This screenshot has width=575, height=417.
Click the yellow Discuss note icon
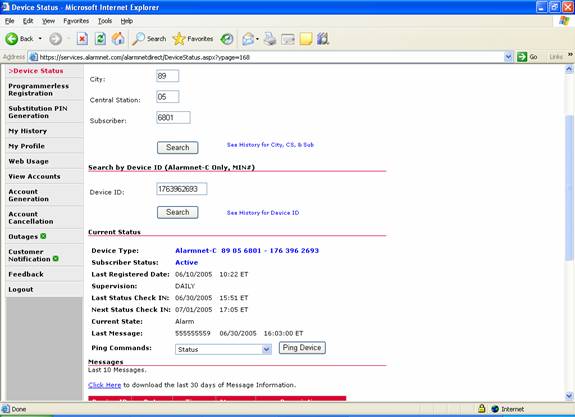[x=306, y=39]
